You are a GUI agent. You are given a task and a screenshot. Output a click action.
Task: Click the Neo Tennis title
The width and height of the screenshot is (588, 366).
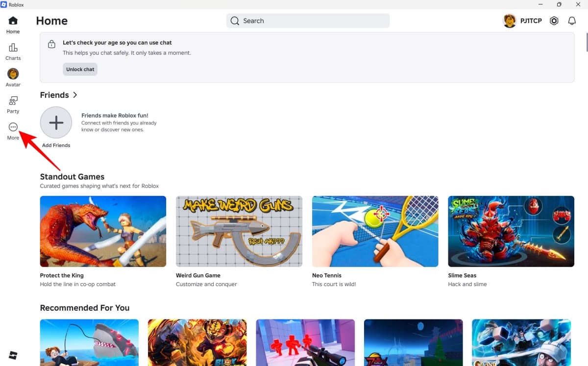(x=327, y=275)
